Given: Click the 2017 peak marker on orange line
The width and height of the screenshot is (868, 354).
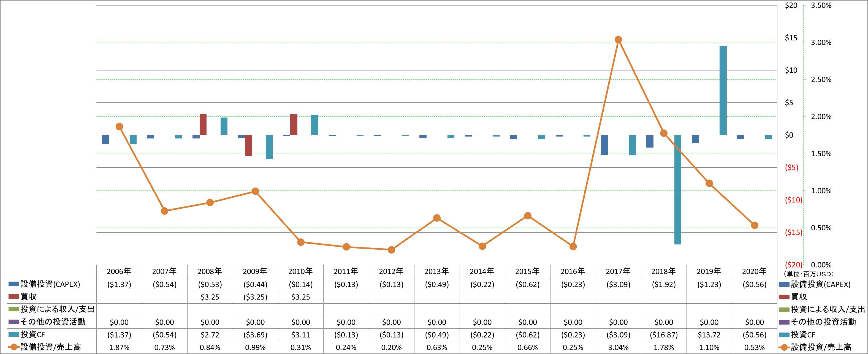Looking at the screenshot, I should coord(618,40).
